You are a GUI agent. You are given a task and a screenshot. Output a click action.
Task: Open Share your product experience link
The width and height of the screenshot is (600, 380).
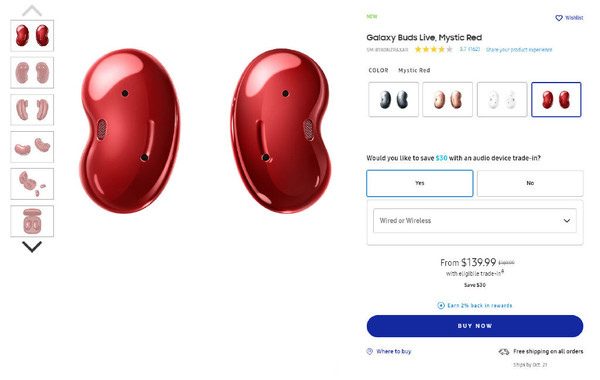click(x=519, y=50)
